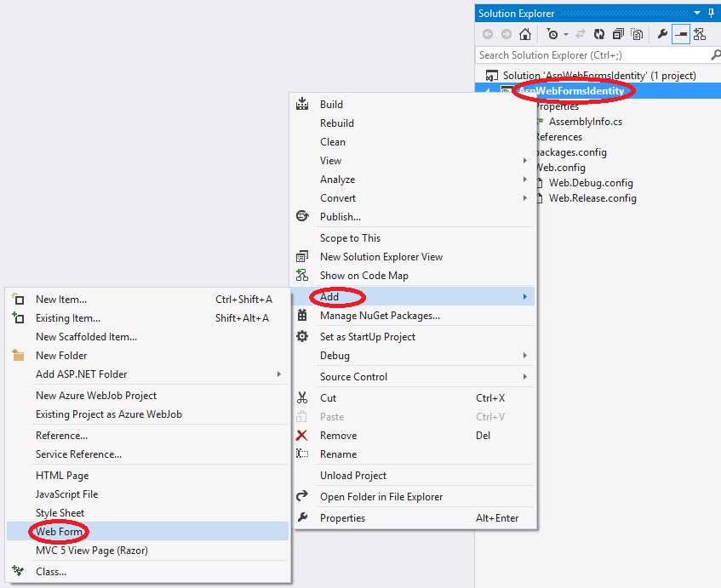721x588 pixels.
Task: Click the Show on Code Map icon
Action: pyautogui.click(x=302, y=275)
